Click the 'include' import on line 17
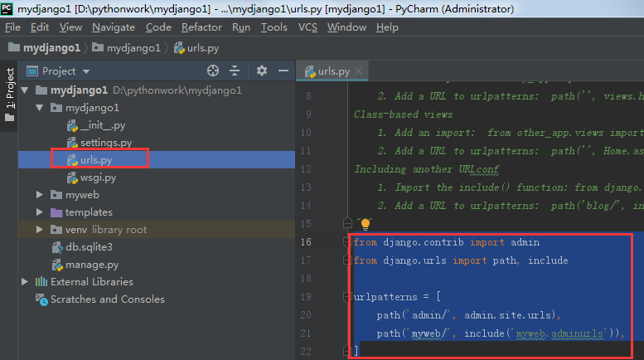Screen dimensions: 644x360 pos(548,260)
